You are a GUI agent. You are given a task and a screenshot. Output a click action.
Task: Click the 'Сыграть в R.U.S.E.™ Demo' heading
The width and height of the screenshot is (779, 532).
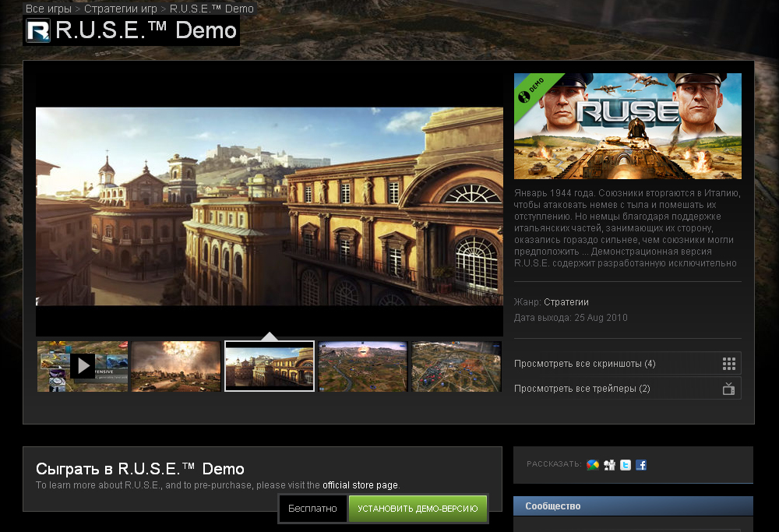coord(140,468)
